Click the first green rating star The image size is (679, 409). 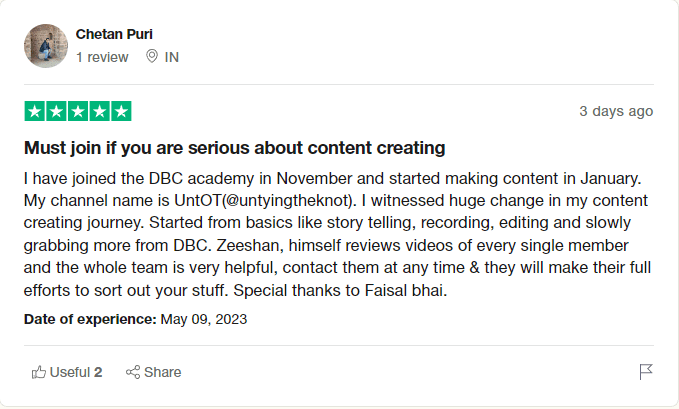coord(34,111)
